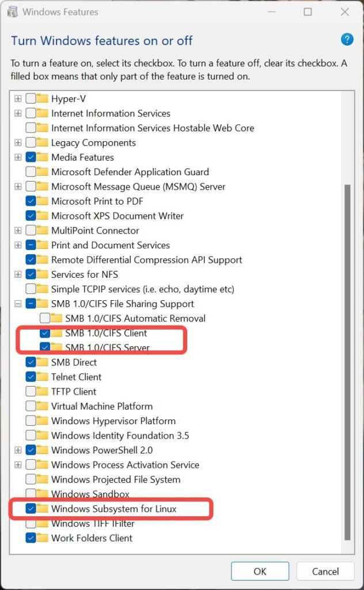The image size is (364, 590).
Task: Expand the Media Features tree node
Action: point(18,157)
